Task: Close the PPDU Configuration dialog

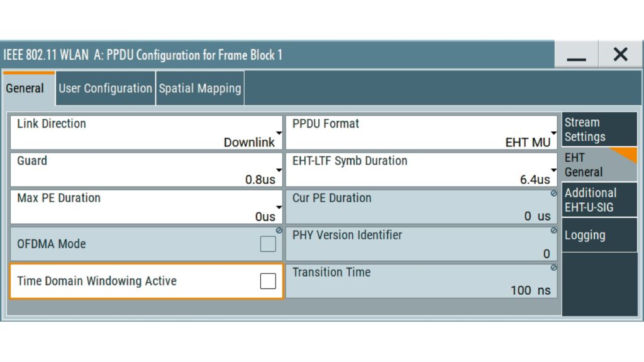Action: 620,55
